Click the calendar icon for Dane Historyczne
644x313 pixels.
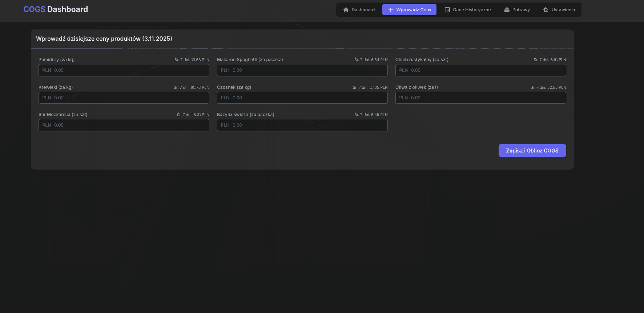(447, 10)
